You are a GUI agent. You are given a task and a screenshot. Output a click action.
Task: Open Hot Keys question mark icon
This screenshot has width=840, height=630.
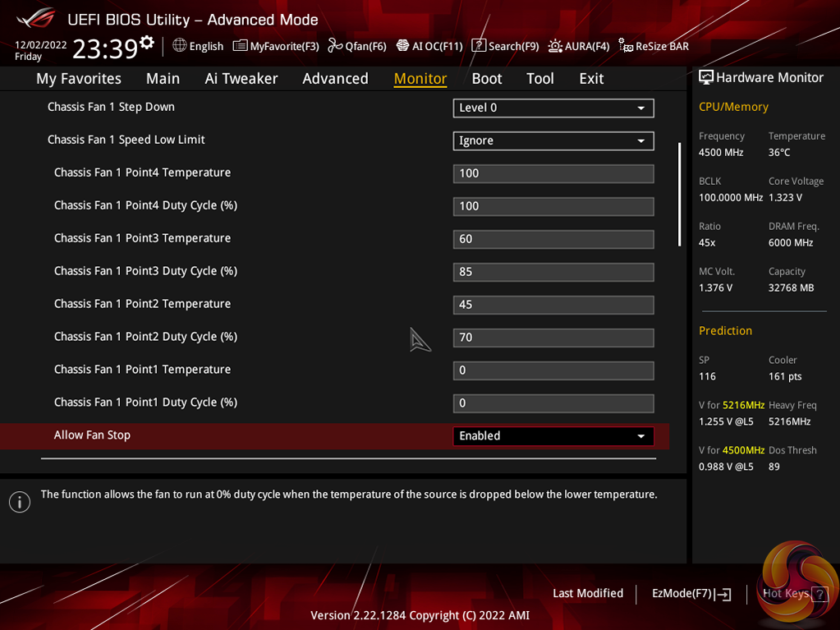click(819, 594)
